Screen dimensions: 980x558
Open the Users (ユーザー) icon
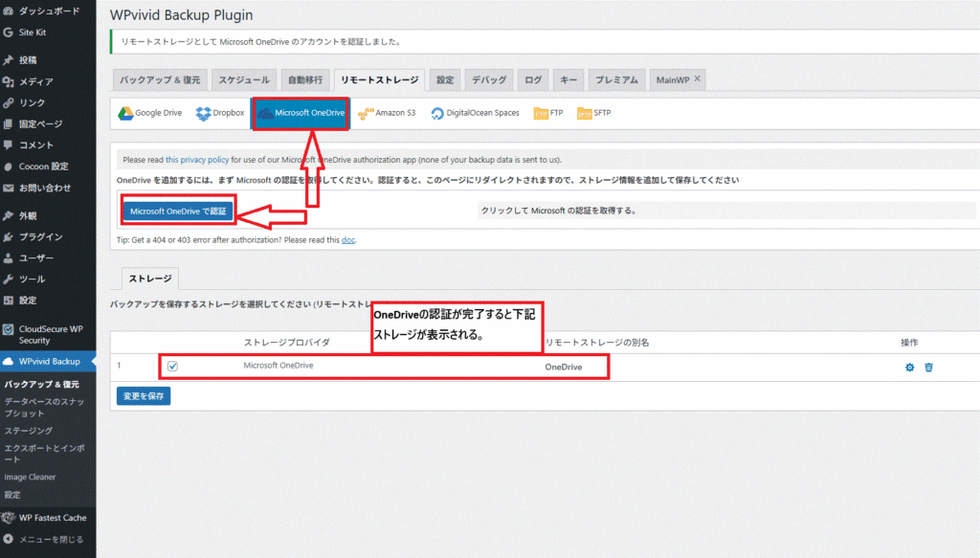point(8,258)
